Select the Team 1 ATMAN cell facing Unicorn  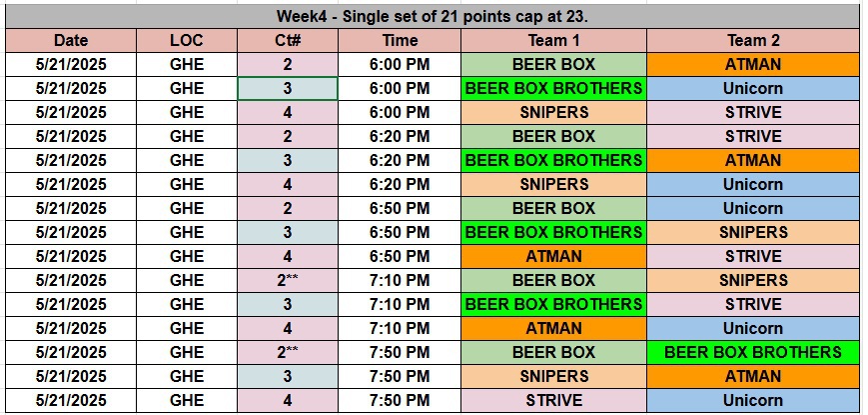553,329
